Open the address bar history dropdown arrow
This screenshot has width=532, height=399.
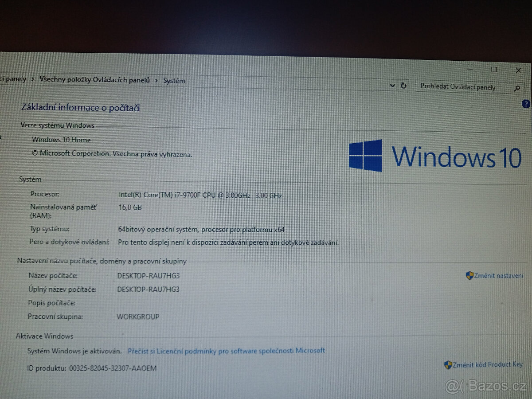pos(392,86)
